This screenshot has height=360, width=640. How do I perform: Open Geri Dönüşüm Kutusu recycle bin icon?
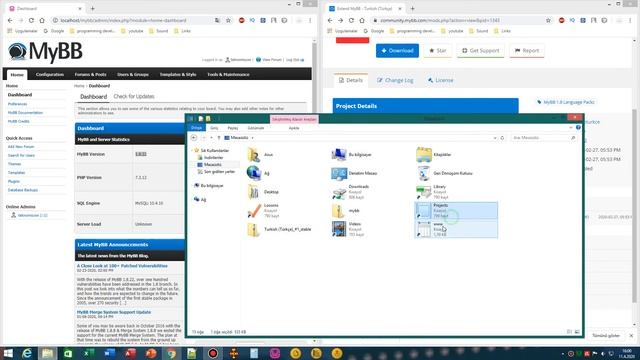point(423,173)
